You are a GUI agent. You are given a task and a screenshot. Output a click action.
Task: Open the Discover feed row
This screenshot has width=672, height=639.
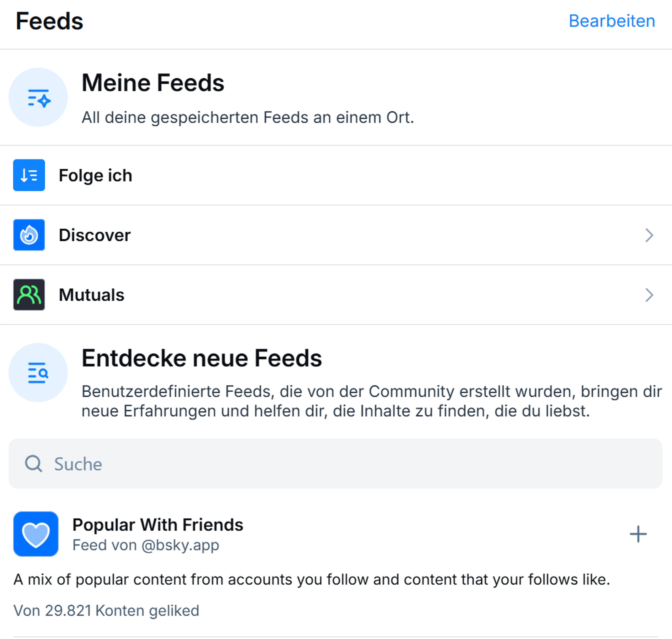[x=336, y=235]
